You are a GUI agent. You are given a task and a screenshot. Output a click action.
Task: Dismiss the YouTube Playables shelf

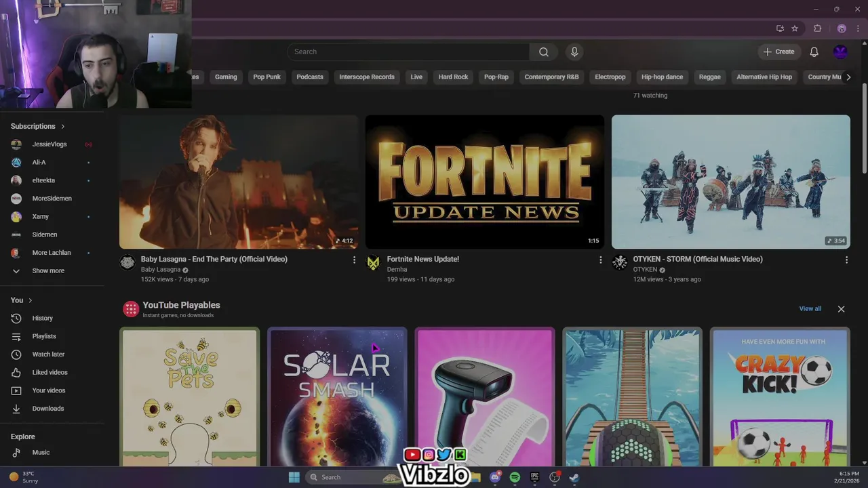tap(841, 309)
